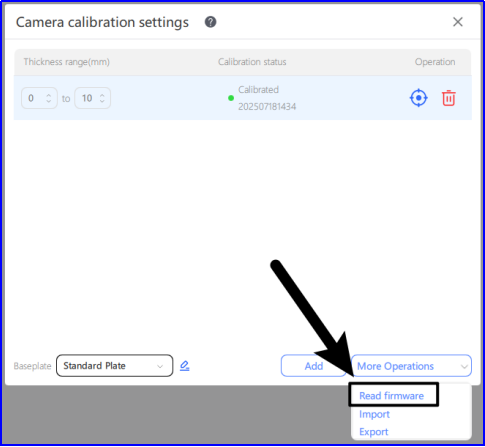
Task: Close the Camera calibration settings dialog
Action: click(458, 22)
